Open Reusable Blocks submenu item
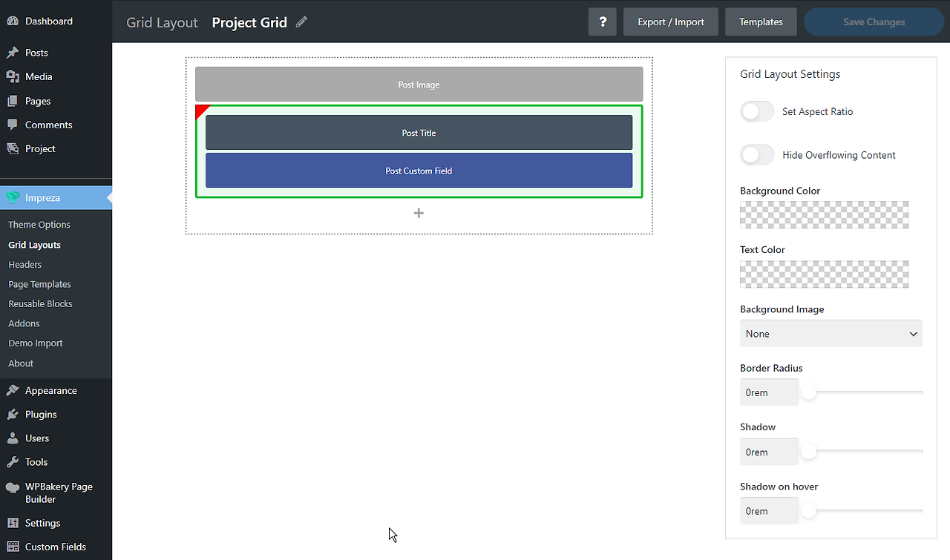The width and height of the screenshot is (950, 560). point(40,304)
